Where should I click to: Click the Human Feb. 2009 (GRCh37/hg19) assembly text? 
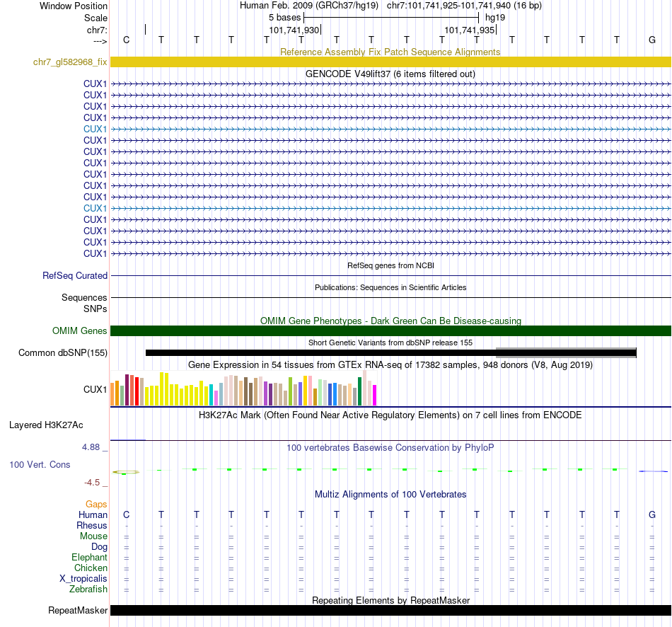309,6
